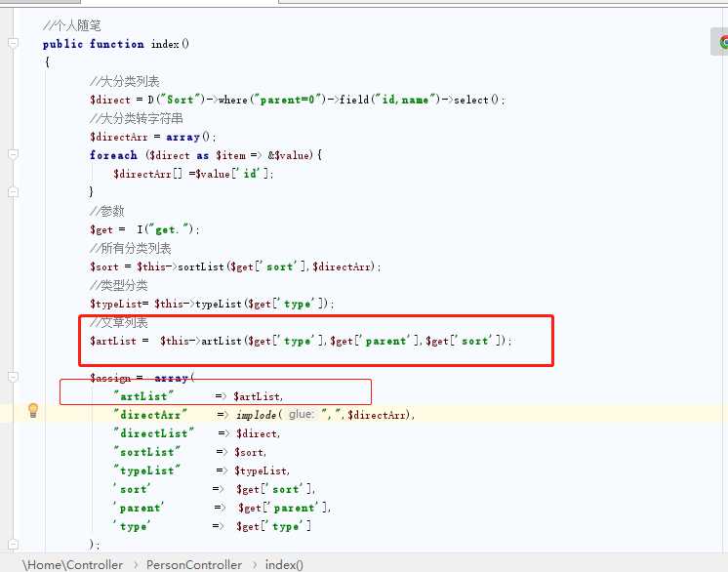The image size is (728, 572).
Task: Click the closing ');' of the array
Action: click(95, 544)
